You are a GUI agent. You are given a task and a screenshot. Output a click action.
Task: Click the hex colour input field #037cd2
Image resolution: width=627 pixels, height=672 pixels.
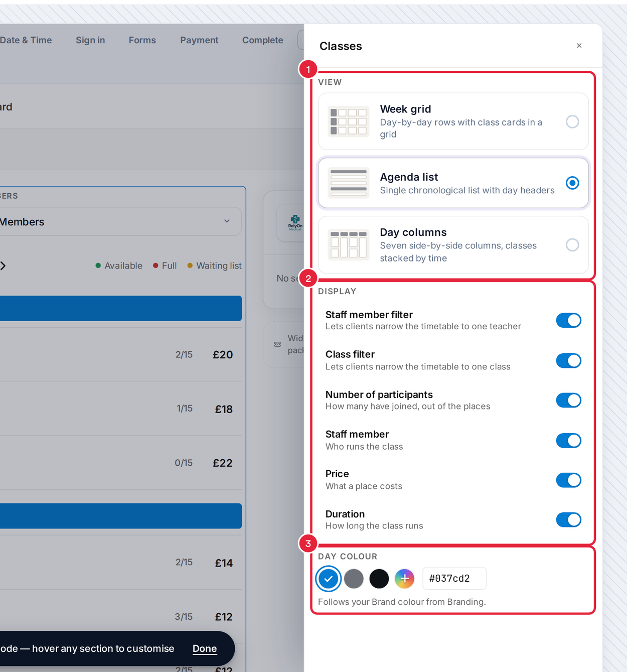point(454,579)
